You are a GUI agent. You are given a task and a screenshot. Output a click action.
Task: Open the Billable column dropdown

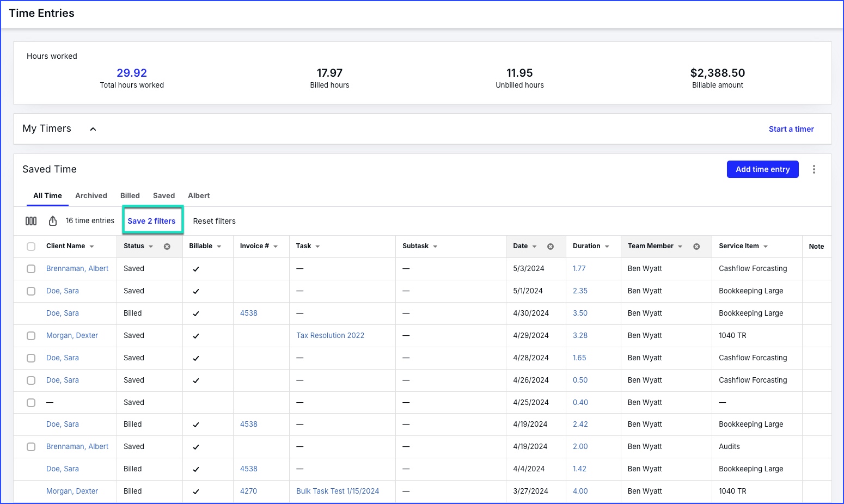click(x=219, y=247)
